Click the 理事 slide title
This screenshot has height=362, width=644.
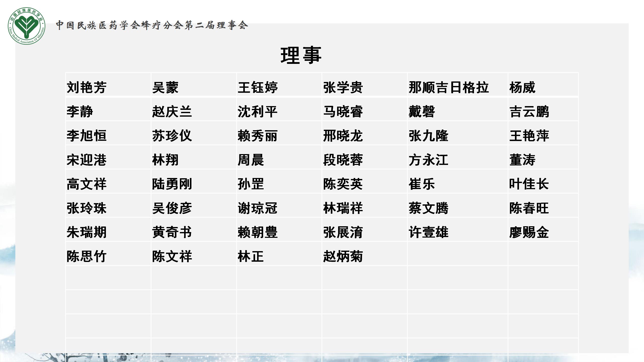pos(301,55)
